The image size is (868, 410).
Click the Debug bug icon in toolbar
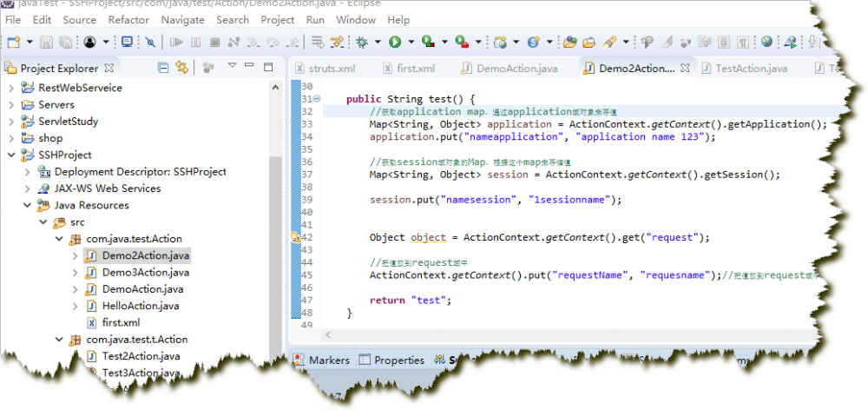(361, 41)
